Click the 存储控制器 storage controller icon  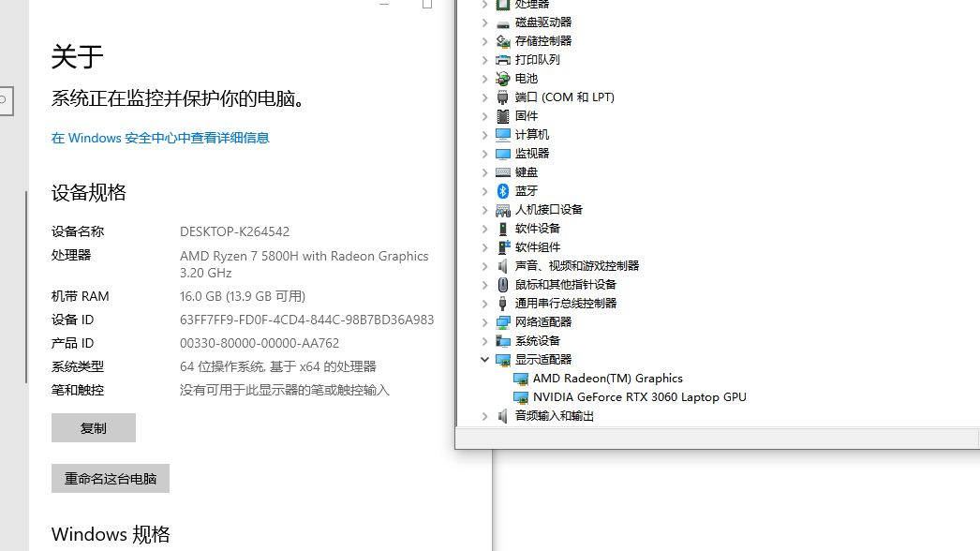tap(502, 41)
